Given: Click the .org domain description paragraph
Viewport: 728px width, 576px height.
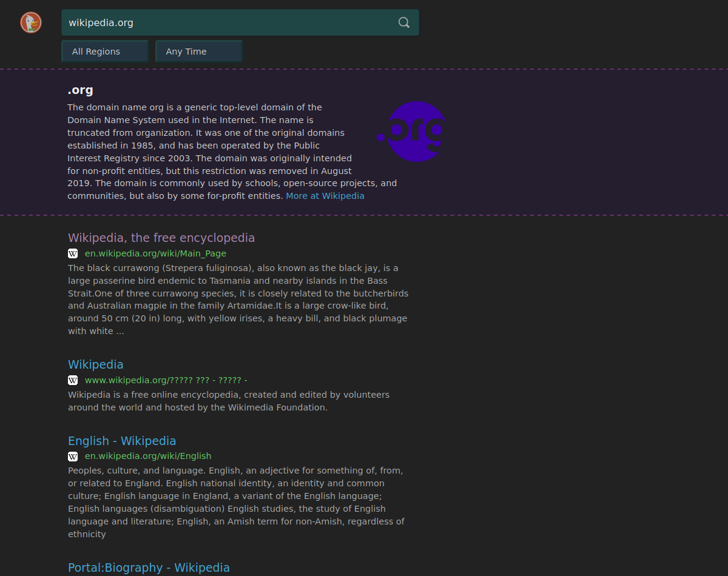Looking at the screenshot, I should 232,152.
